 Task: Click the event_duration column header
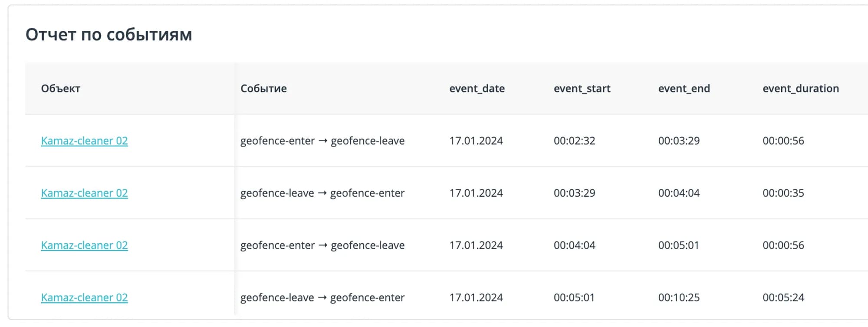[800, 89]
